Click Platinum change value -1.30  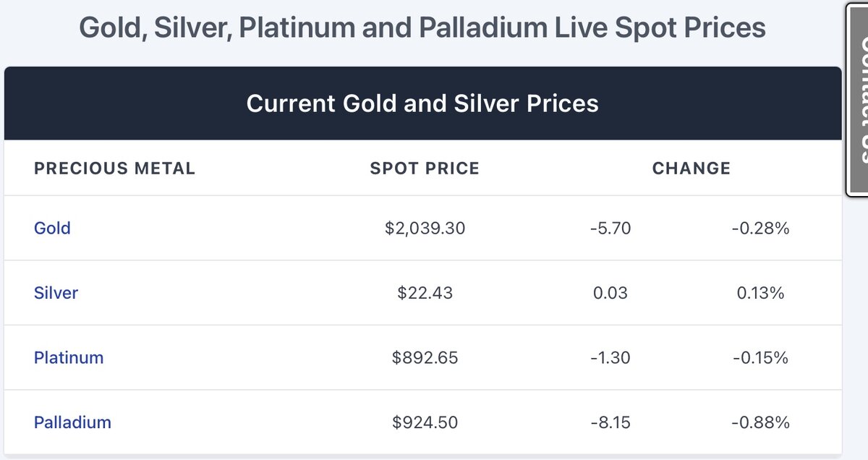(610, 357)
